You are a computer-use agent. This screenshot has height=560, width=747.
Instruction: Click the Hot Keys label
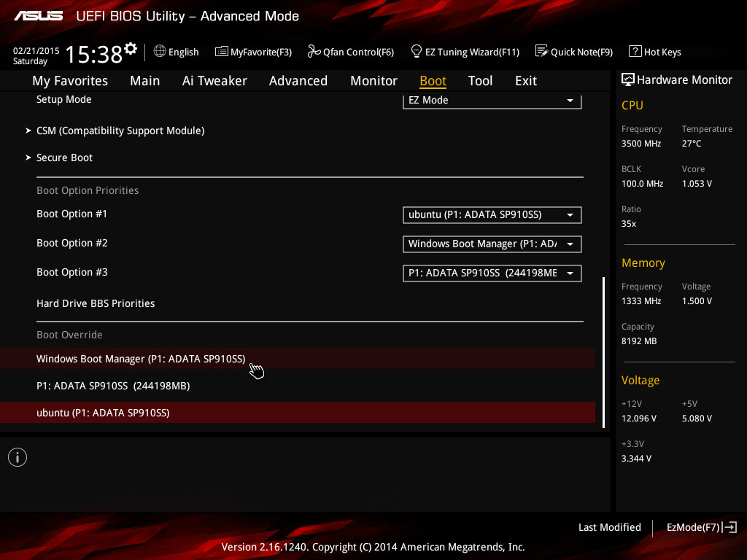(x=662, y=52)
